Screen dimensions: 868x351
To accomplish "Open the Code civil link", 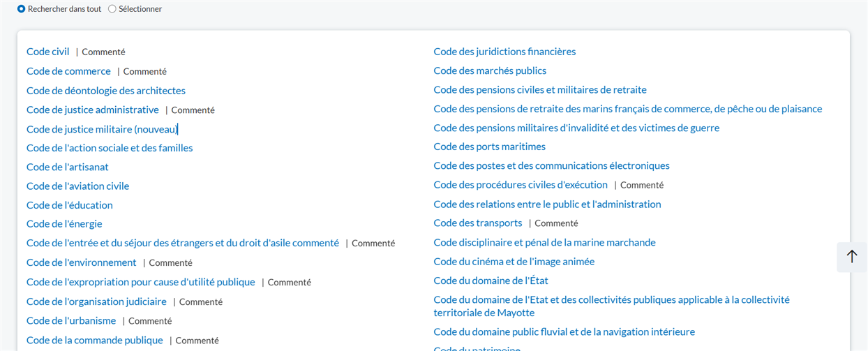I will point(47,52).
